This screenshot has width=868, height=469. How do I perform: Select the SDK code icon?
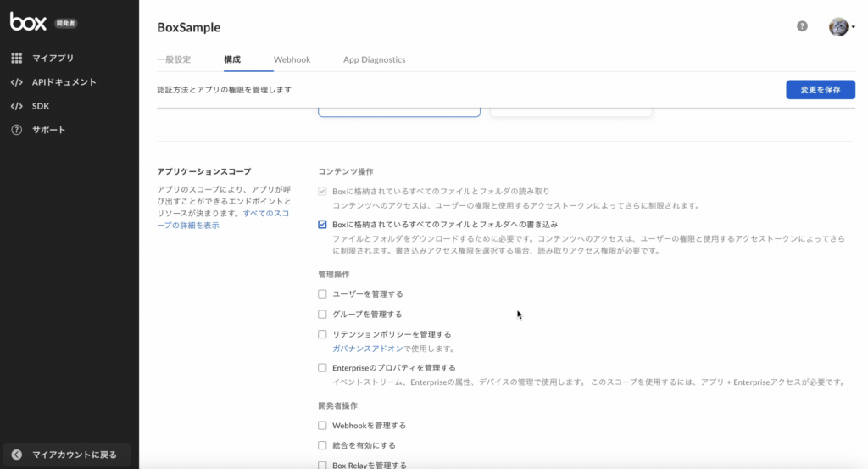(x=17, y=106)
